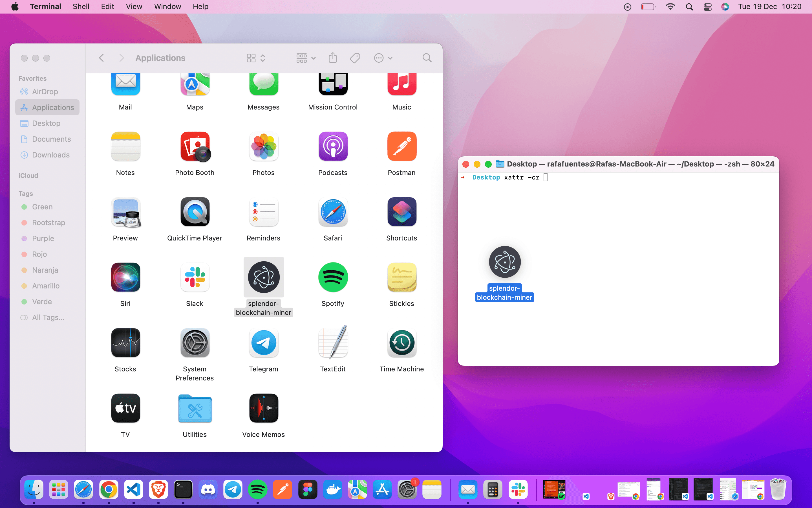
Task: Select the Shortcuts app icon
Action: point(402,212)
